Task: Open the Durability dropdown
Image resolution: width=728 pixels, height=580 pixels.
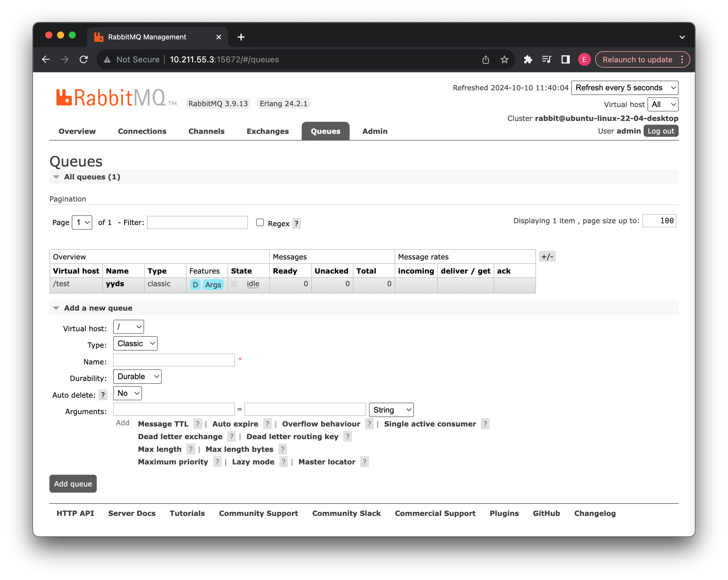Action: click(137, 376)
